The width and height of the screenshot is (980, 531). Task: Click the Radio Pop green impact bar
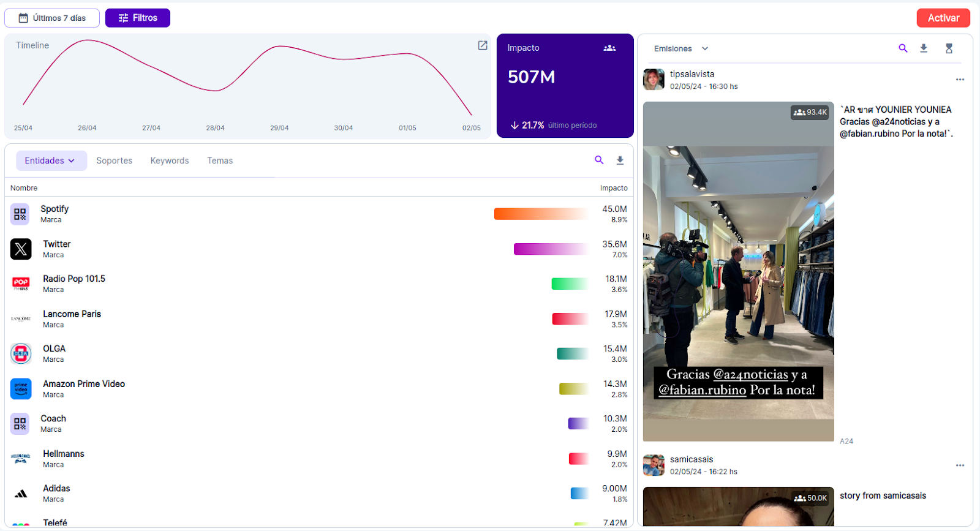[570, 284]
